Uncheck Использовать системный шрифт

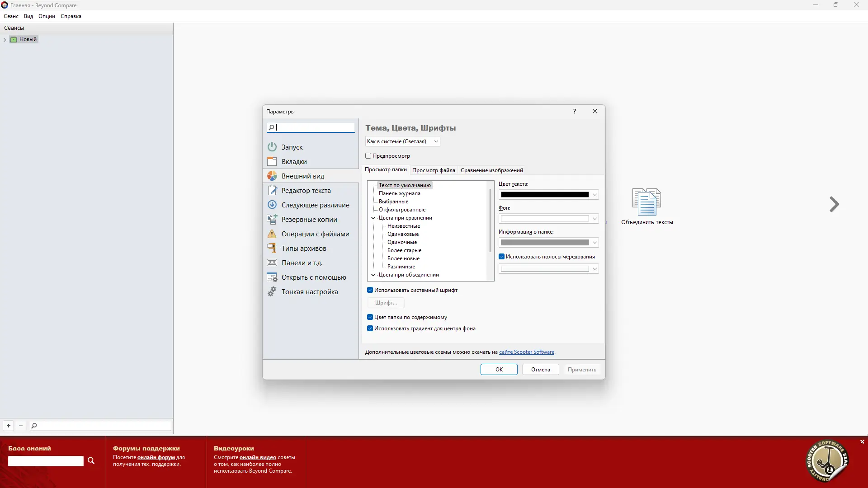point(370,290)
